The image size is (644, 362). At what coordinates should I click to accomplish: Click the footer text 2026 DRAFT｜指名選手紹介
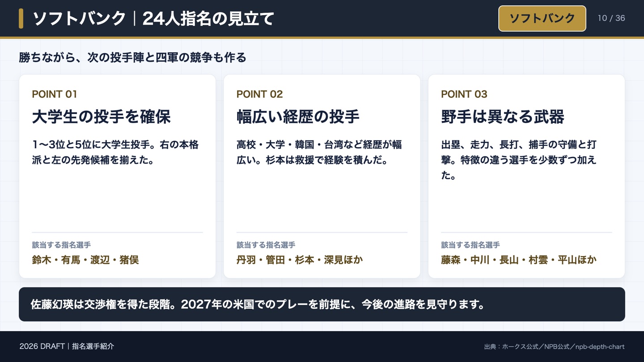(67, 346)
